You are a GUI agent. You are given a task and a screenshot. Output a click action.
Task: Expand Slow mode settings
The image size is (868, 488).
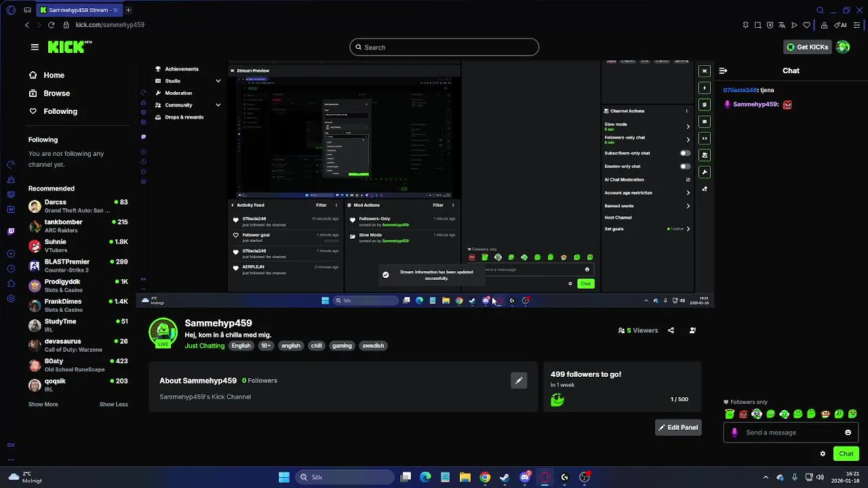(688, 126)
